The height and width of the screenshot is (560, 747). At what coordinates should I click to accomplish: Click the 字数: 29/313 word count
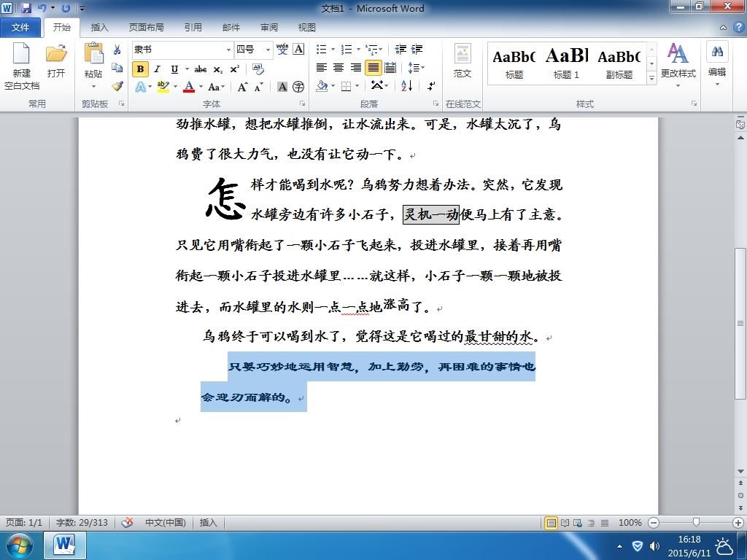[82, 523]
